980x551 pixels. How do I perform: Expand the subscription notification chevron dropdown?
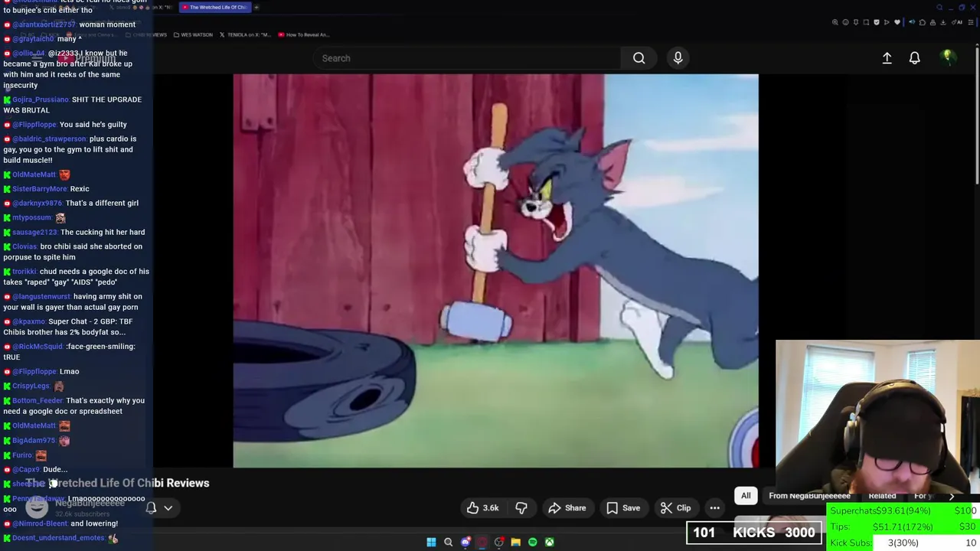click(x=168, y=507)
